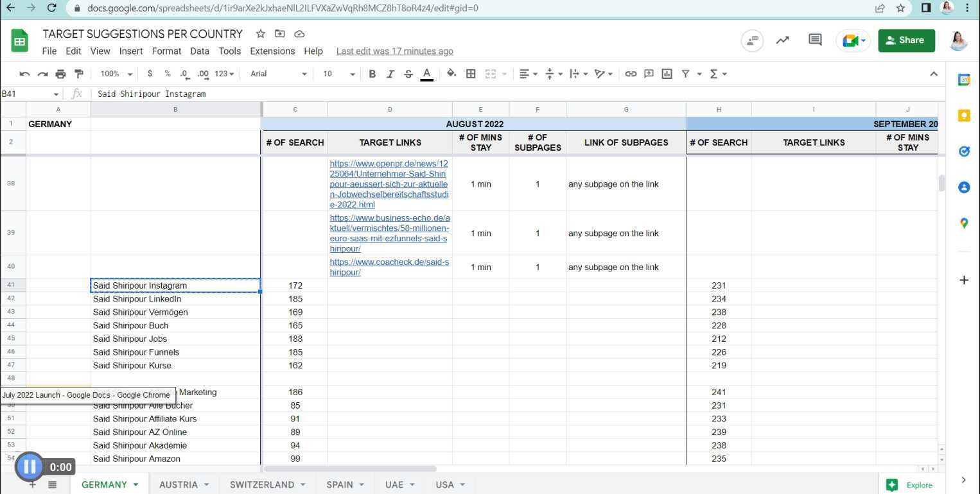Insert a chart using toolbar icon

click(667, 74)
